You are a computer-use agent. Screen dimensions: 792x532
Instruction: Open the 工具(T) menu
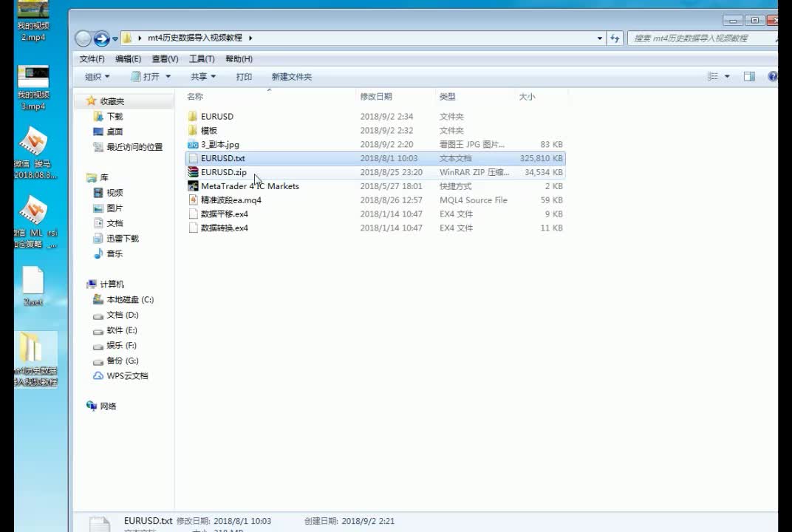[x=200, y=58]
